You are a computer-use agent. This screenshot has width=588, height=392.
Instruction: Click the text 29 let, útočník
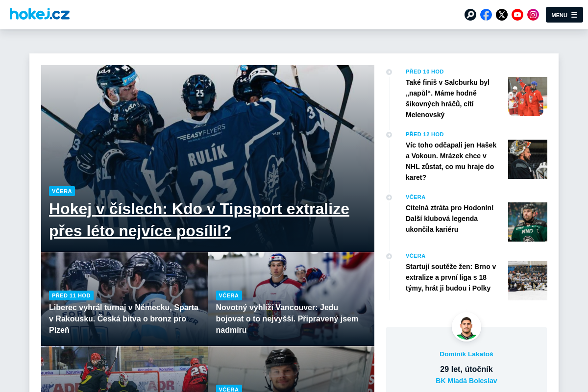pyautogui.click(x=466, y=369)
